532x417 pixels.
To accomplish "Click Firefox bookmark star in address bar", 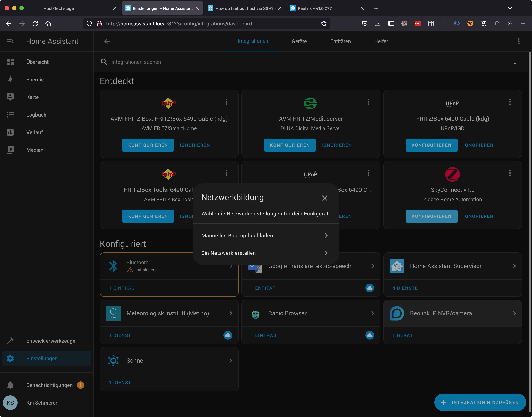I will (324, 24).
